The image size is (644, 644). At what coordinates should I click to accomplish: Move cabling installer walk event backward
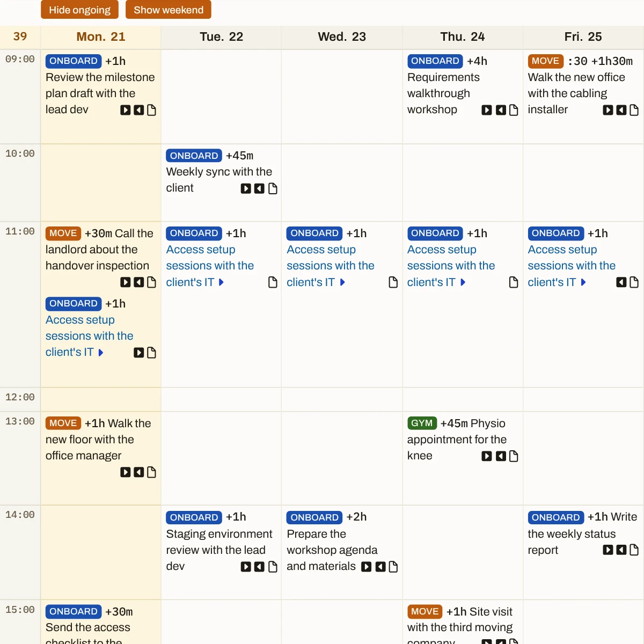pos(621,110)
